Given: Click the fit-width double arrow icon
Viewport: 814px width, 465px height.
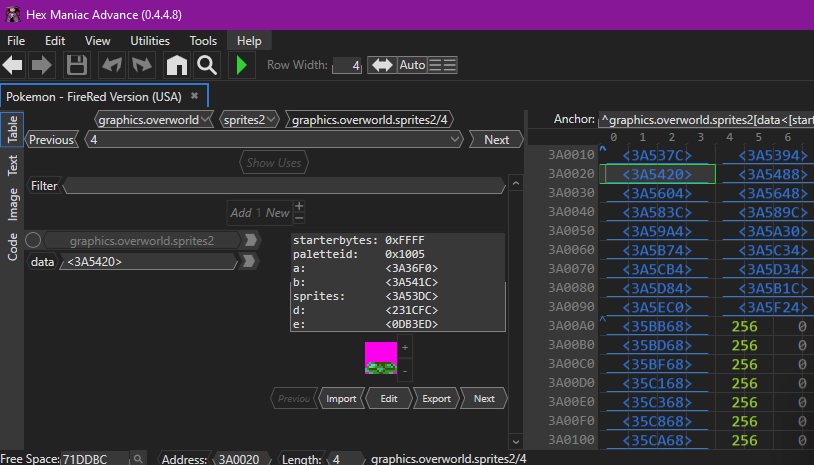Looking at the screenshot, I should point(382,65).
